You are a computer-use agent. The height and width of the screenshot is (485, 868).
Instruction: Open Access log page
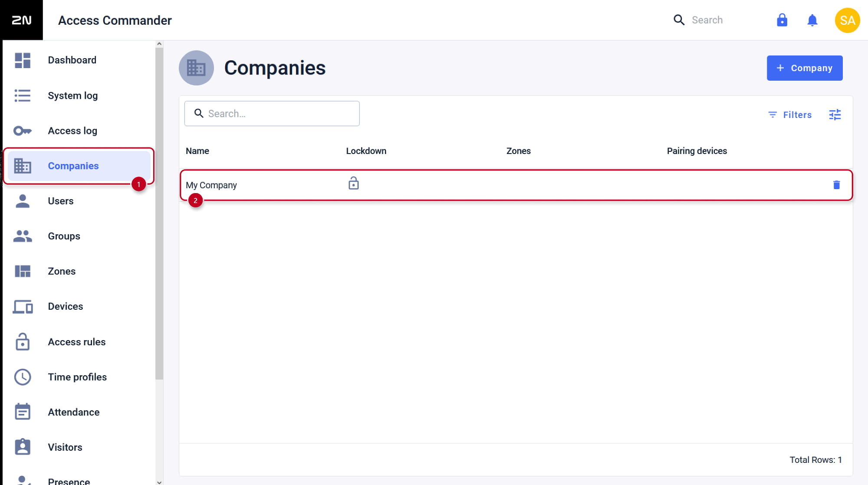click(x=79, y=131)
